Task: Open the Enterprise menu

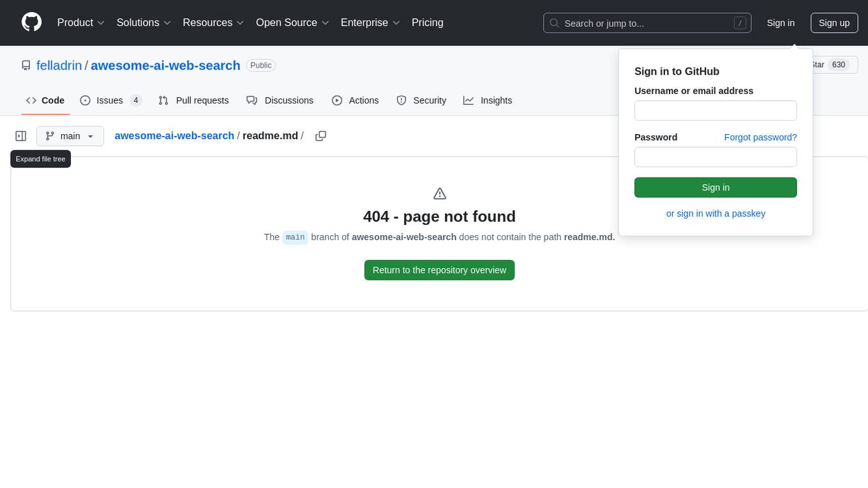Action: pyautogui.click(x=370, y=22)
